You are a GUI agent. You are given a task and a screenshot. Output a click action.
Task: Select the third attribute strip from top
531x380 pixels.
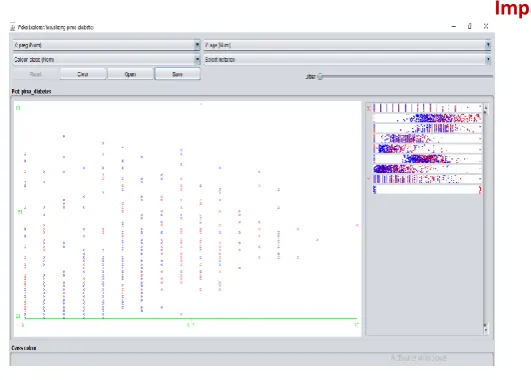(427, 128)
